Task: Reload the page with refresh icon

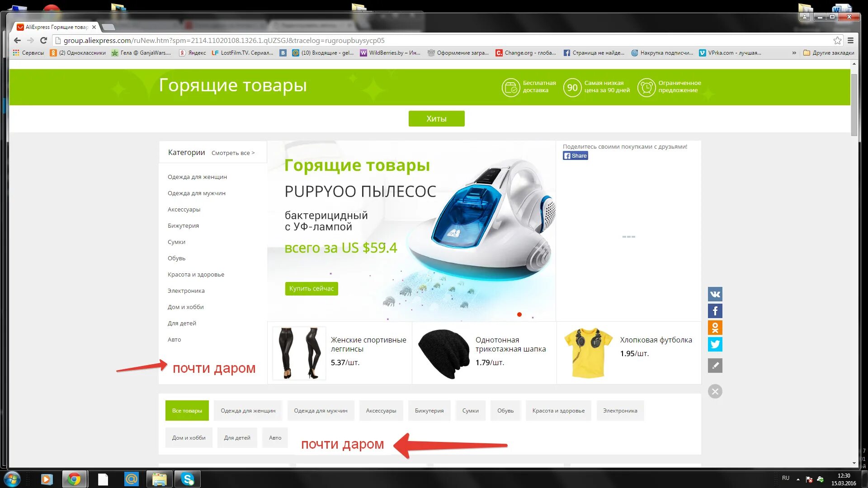Action: [43, 40]
